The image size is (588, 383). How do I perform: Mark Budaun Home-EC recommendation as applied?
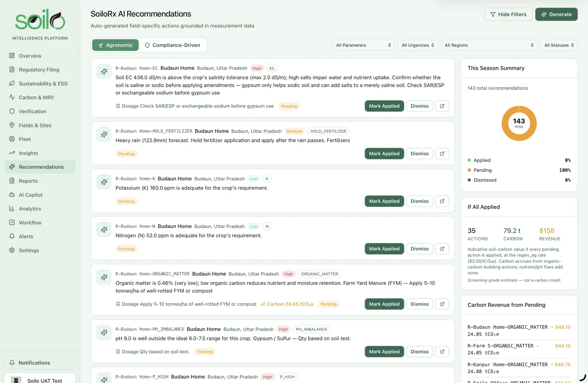pyautogui.click(x=384, y=106)
